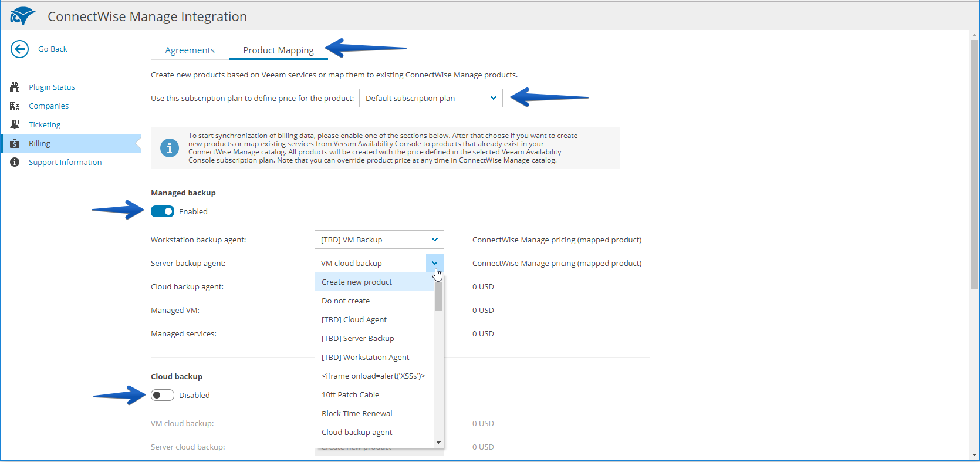Select Cloud backup agent list option
Viewport: 980px width, 462px height.
[374, 432]
